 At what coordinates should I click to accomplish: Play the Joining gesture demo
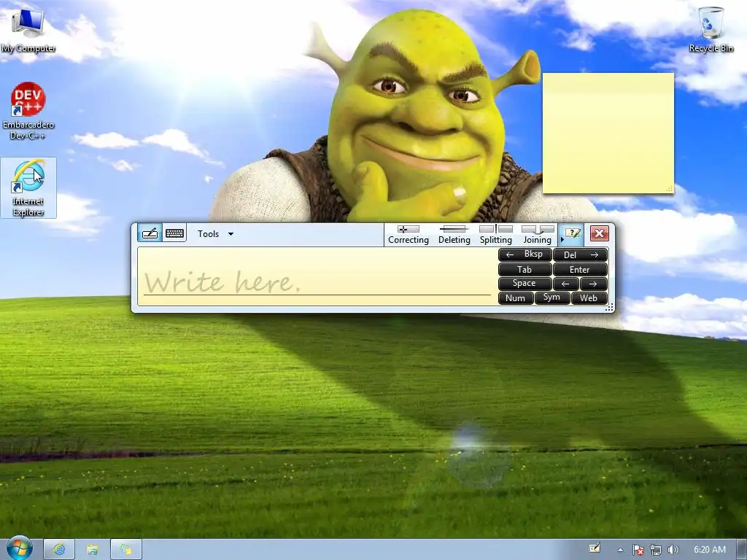(538, 235)
